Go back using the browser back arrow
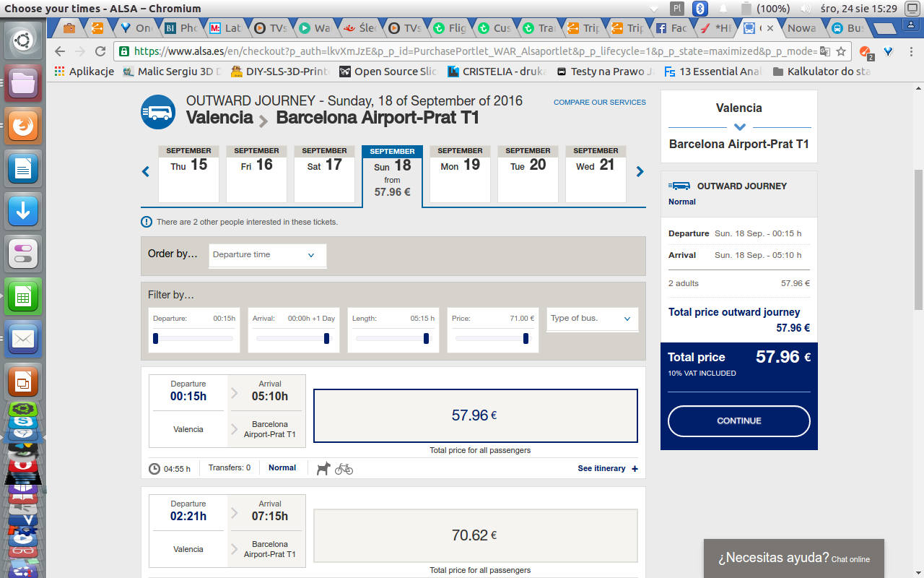 coord(60,51)
